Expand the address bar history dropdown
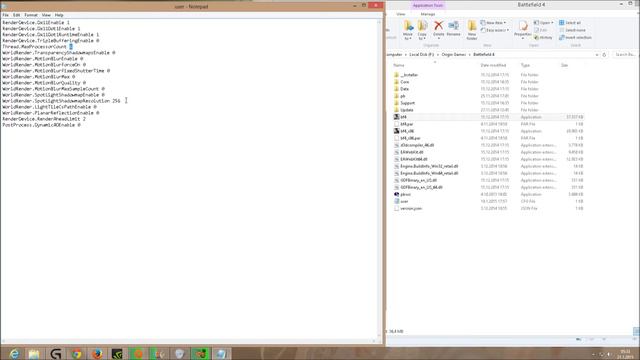Screen dimensions: 640x360 (x=597, y=55)
